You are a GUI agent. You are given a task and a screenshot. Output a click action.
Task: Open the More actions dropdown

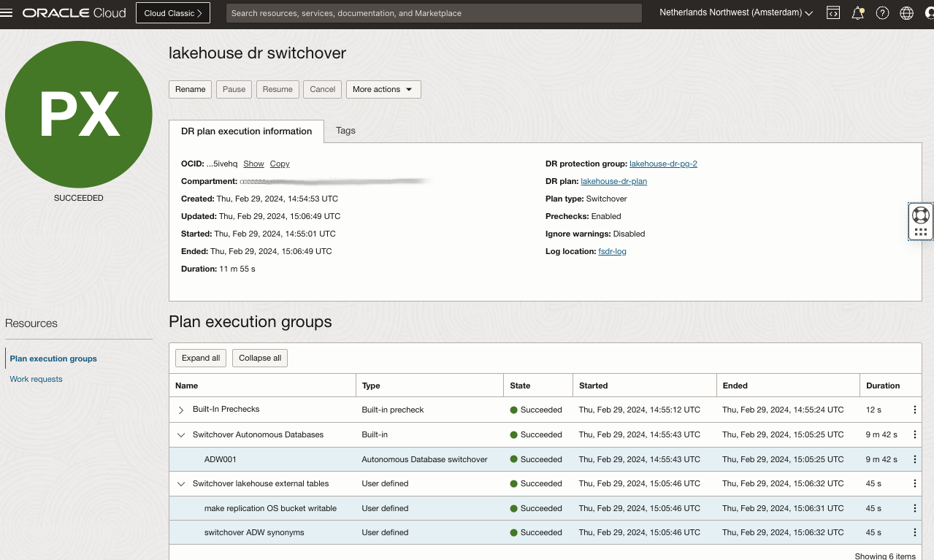[x=383, y=89]
